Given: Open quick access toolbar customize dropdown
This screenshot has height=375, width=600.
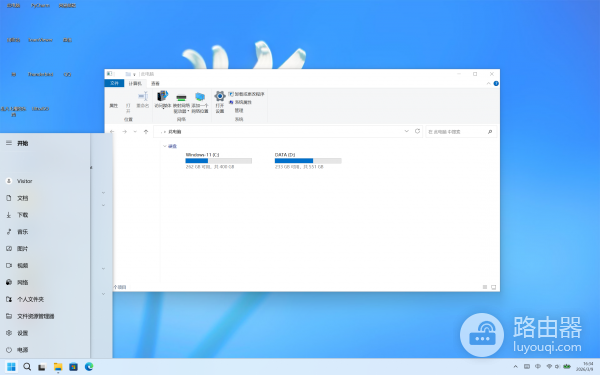Looking at the screenshot, I should coord(134,74).
